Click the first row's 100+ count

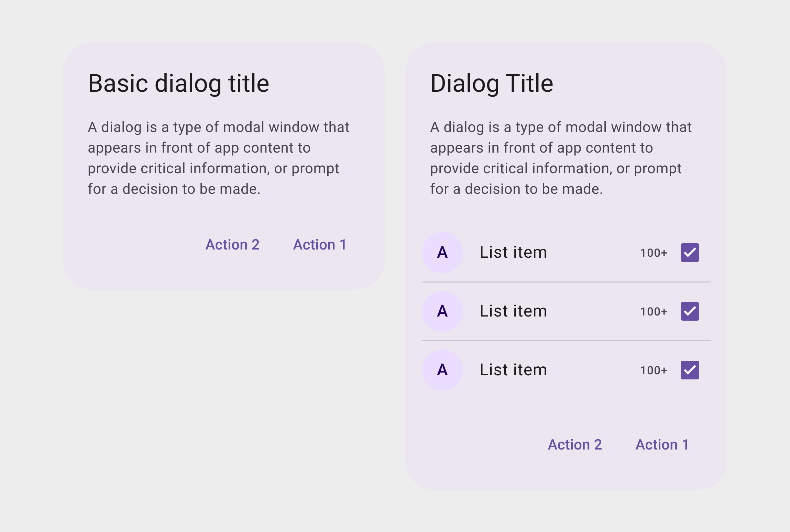(x=654, y=253)
